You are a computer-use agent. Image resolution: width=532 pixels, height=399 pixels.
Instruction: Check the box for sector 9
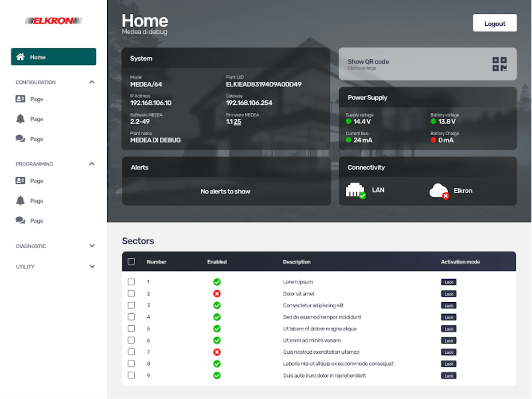tap(131, 375)
